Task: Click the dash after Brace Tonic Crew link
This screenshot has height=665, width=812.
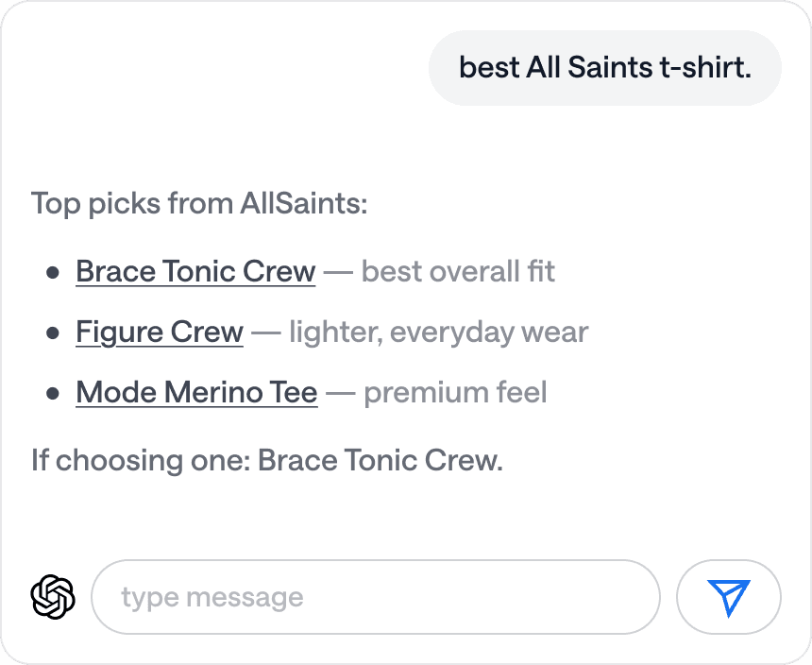Action: coord(338,272)
